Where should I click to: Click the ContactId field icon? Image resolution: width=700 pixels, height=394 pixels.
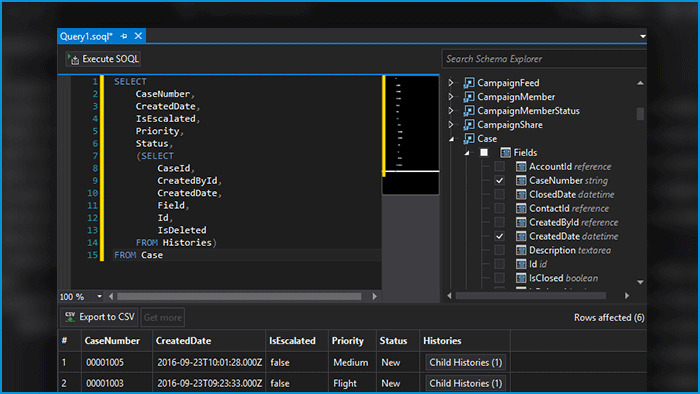pos(521,208)
